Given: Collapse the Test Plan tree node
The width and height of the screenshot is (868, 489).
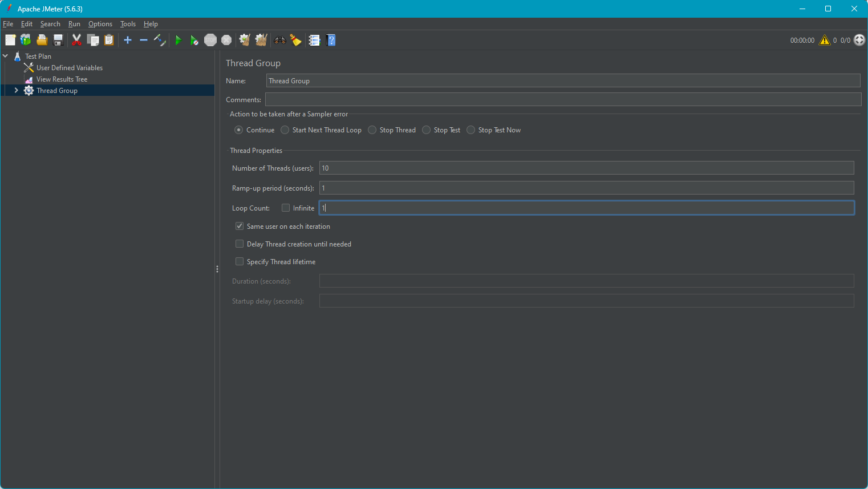Looking at the screenshot, I should click(6, 56).
